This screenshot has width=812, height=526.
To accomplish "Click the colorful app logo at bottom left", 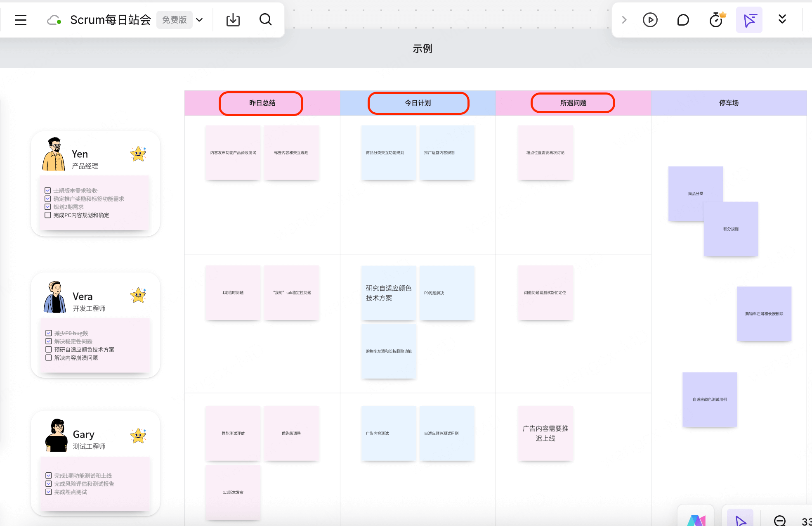I will click(696, 520).
